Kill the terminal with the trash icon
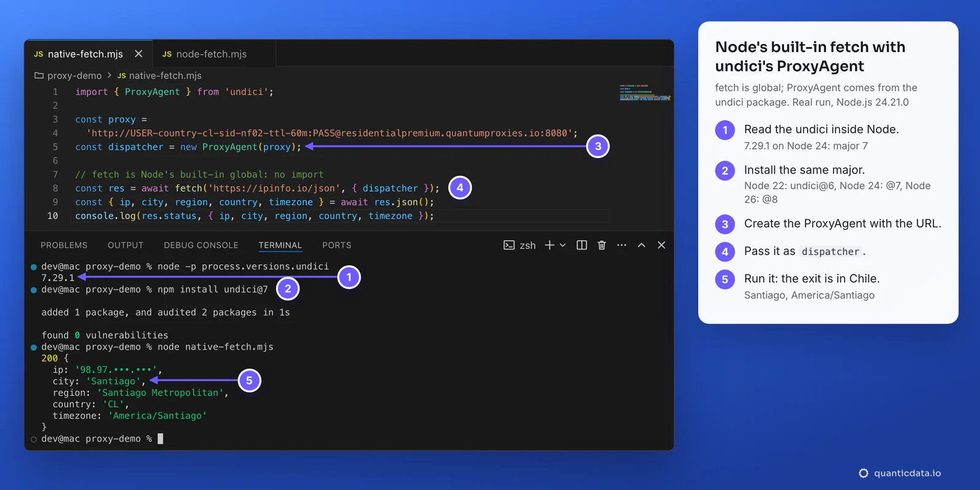 [x=601, y=245]
